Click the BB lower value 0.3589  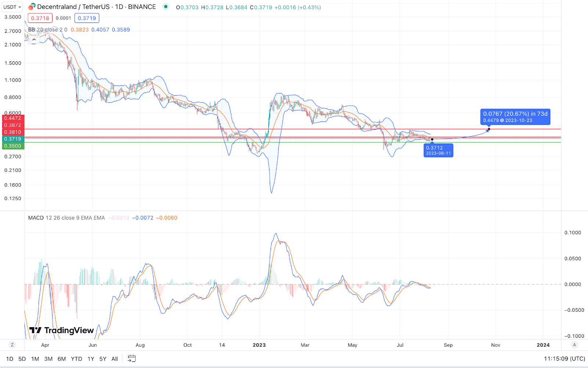coord(121,30)
